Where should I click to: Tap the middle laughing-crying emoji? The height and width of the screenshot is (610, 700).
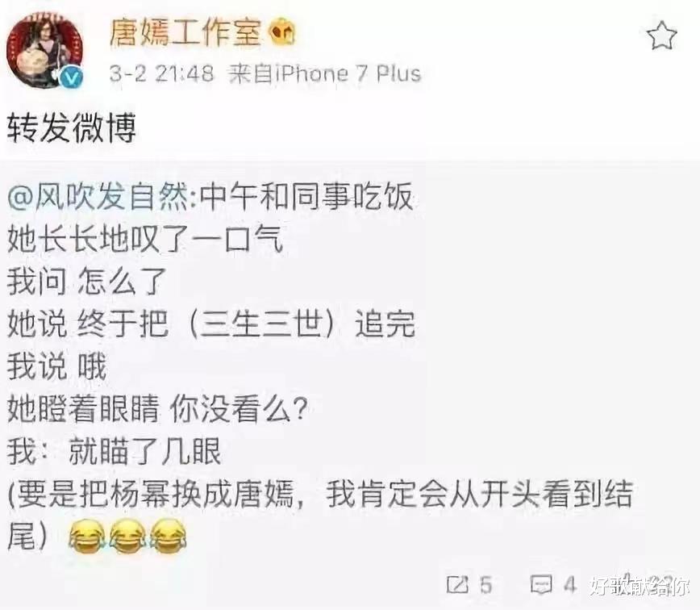pyautogui.click(x=127, y=536)
